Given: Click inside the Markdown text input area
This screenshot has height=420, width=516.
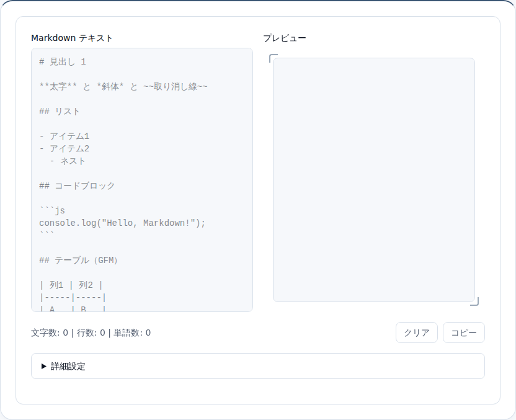Looking at the screenshot, I should tap(142, 180).
